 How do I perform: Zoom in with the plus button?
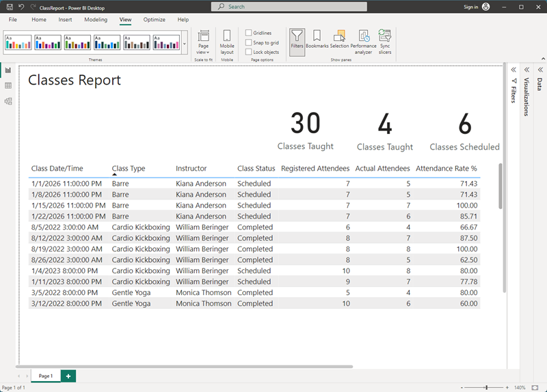507,387
